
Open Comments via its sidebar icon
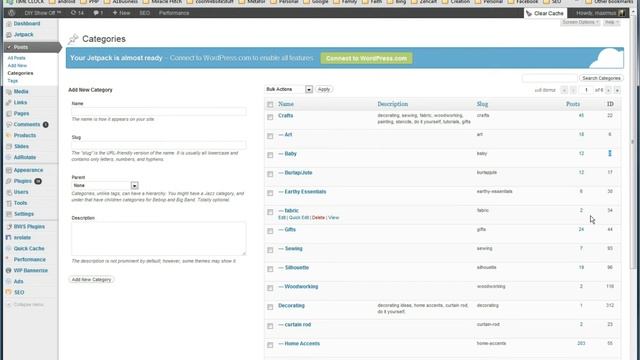click(x=9, y=124)
